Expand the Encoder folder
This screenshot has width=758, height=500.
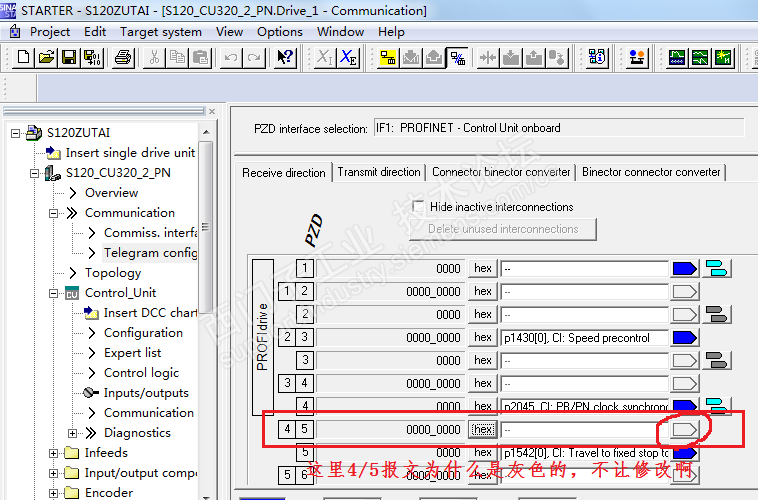53,493
